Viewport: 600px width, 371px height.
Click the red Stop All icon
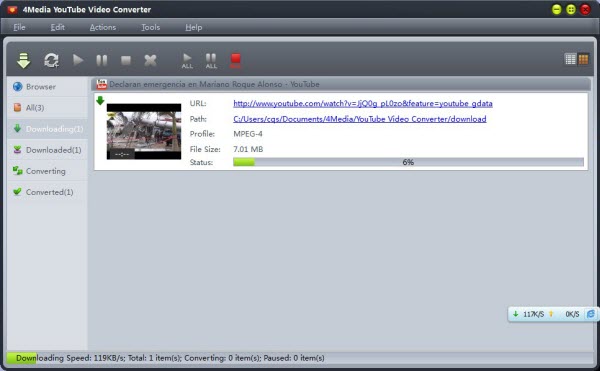235,60
